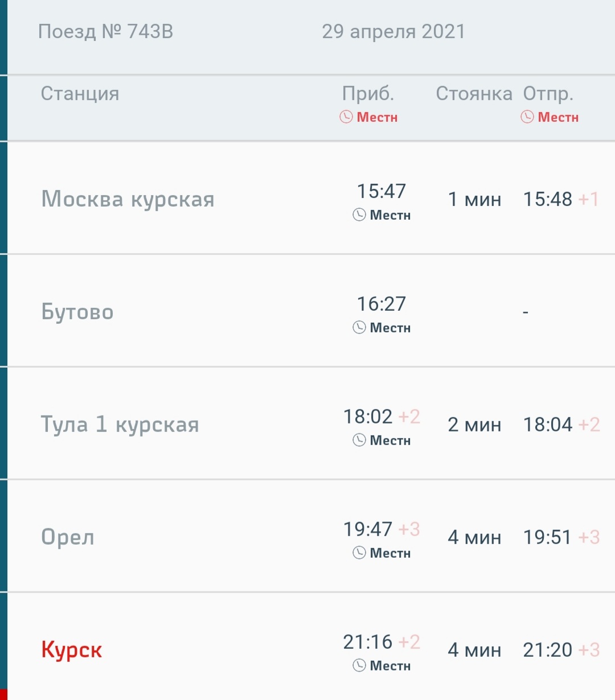Screen dimensions: 615x700
Task: Click the clock icon under Тула 1 курская arrival
Action: (359, 440)
